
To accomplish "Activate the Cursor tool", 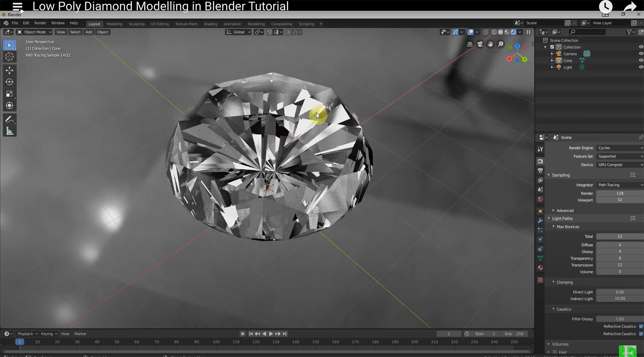I will click(9, 57).
